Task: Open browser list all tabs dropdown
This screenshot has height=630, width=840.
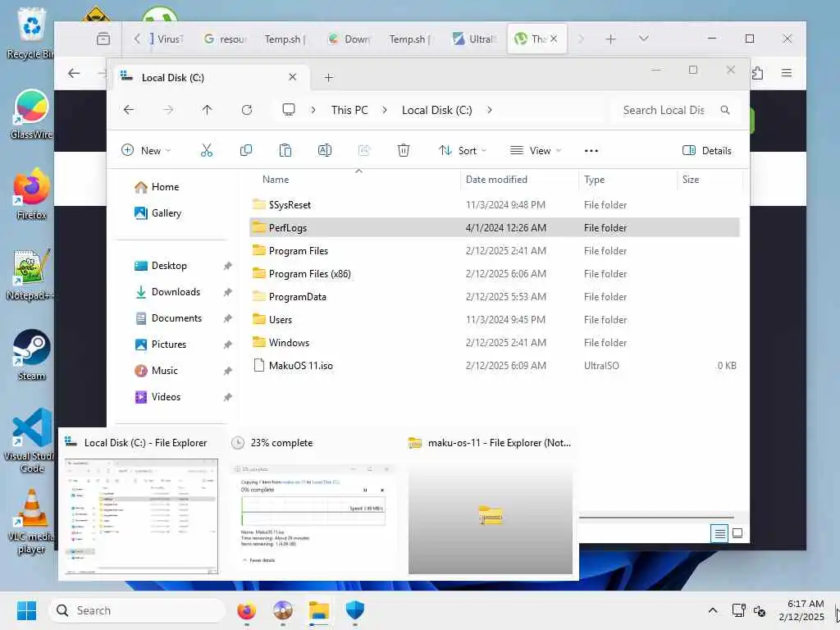Action: [x=643, y=39]
